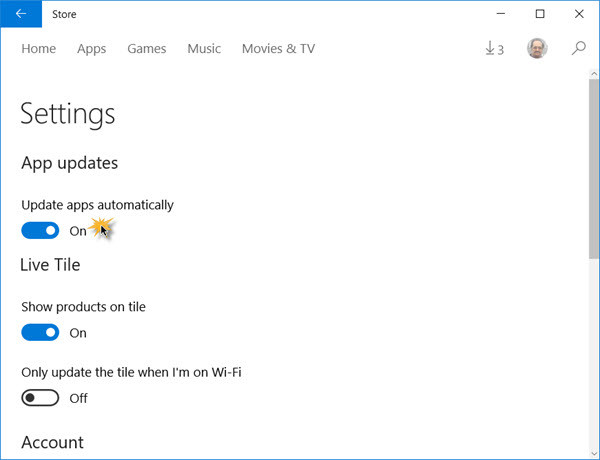
Task: Click the Store title text
Action: (64, 14)
